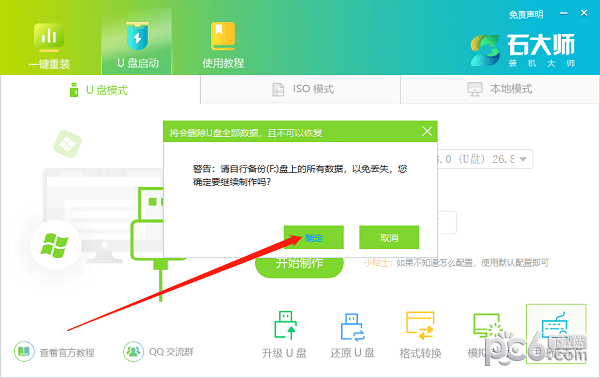600x378 pixels.
Task: Switch to the 本地模式 tab
Action: tap(500, 89)
